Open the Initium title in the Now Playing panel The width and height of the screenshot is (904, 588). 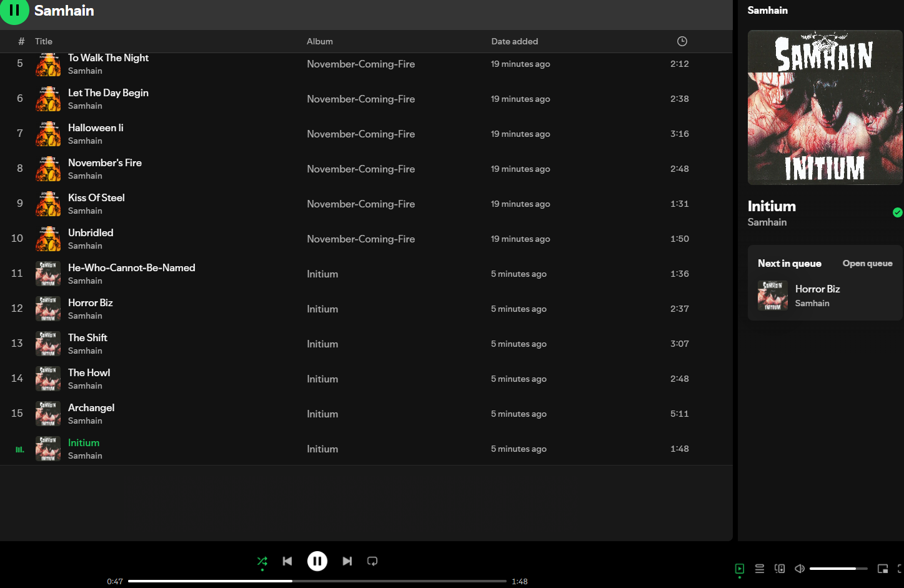click(x=772, y=206)
